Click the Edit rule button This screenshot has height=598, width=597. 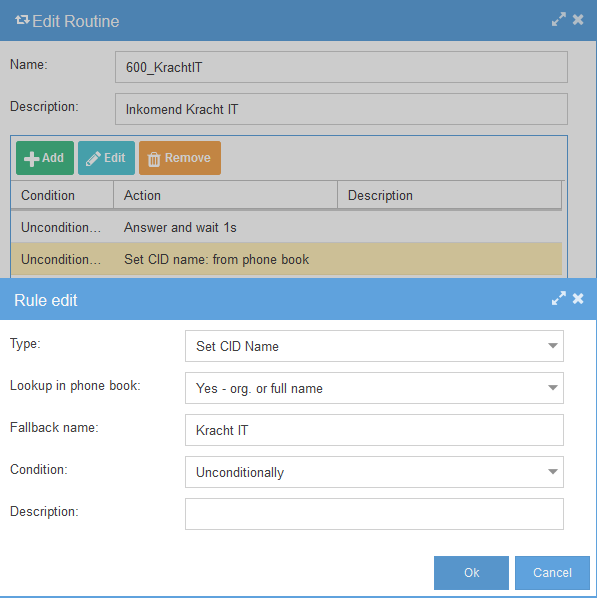106,158
